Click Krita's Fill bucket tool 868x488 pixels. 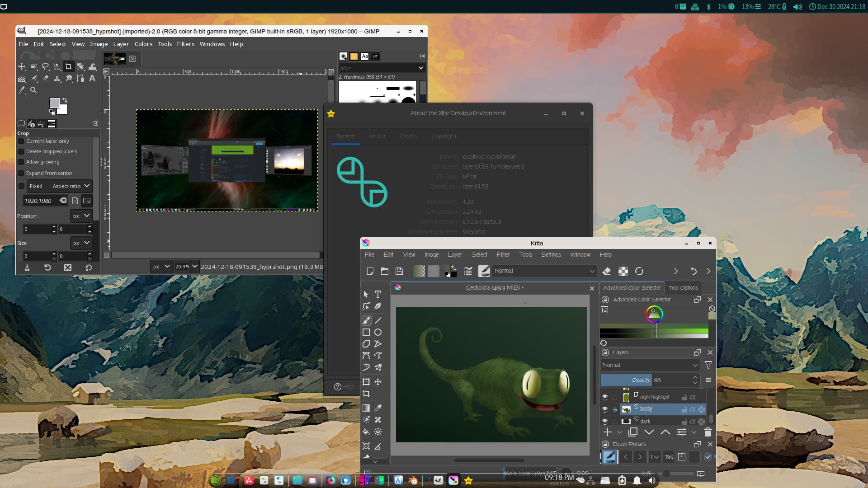pos(366,432)
